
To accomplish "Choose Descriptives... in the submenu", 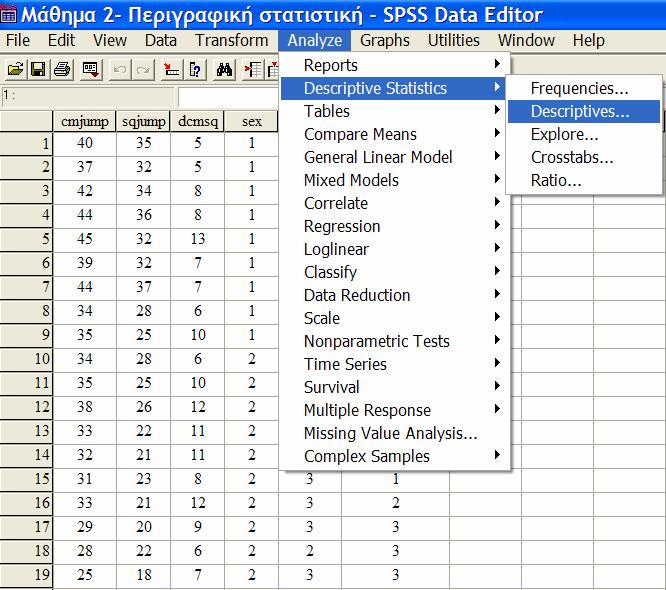I will (x=584, y=111).
